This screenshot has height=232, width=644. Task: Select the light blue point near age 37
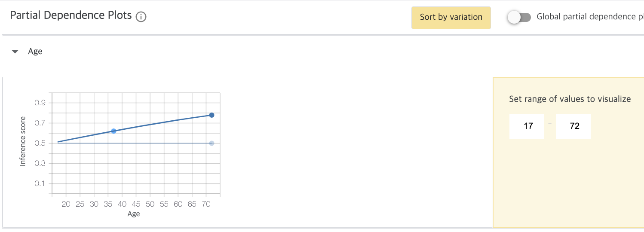point(113,131)
